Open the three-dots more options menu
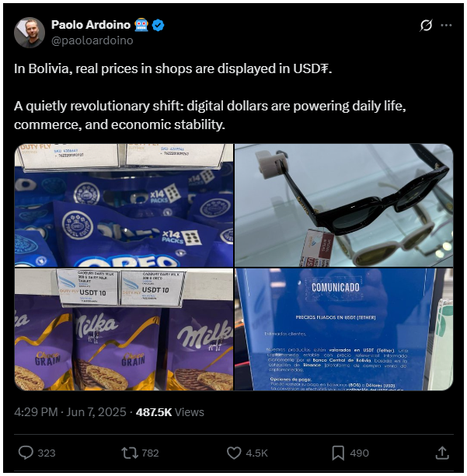Image resolution: width=467 pixels, height=476 pixels. point(446,25)
